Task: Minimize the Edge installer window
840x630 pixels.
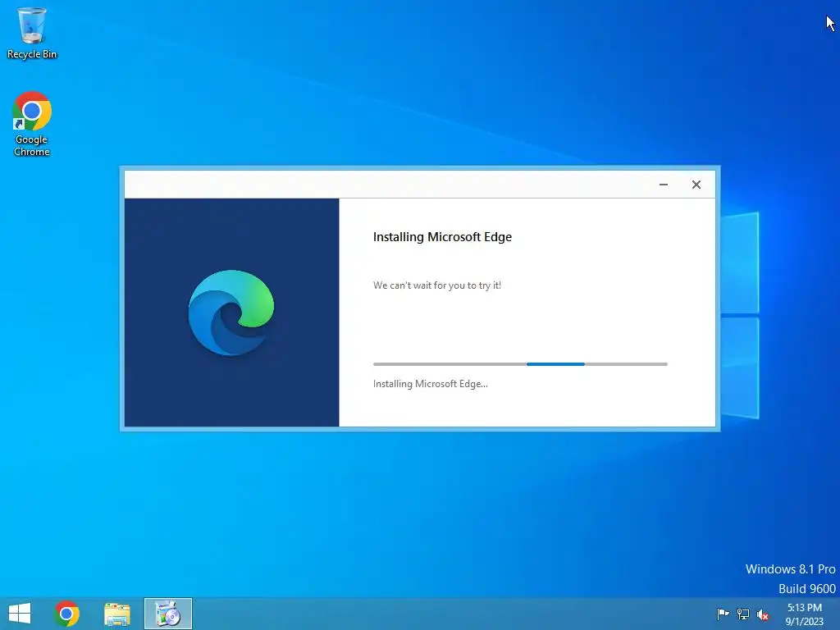Action: (663, 185)
